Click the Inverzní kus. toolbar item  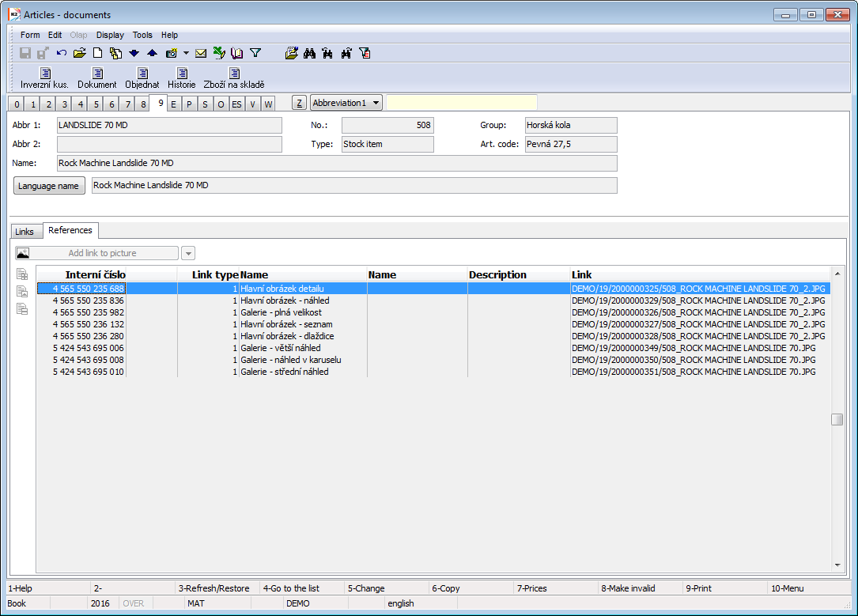pos(44,78)
